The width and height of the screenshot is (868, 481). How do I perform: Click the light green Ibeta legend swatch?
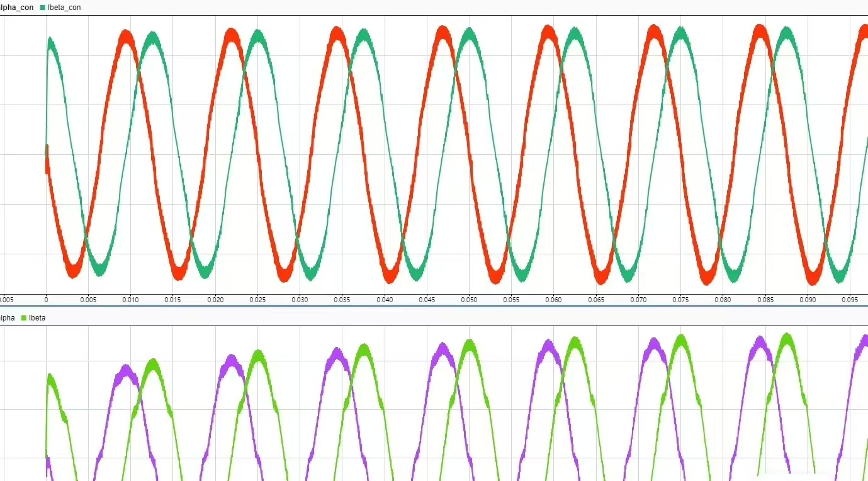pos(25,318)
